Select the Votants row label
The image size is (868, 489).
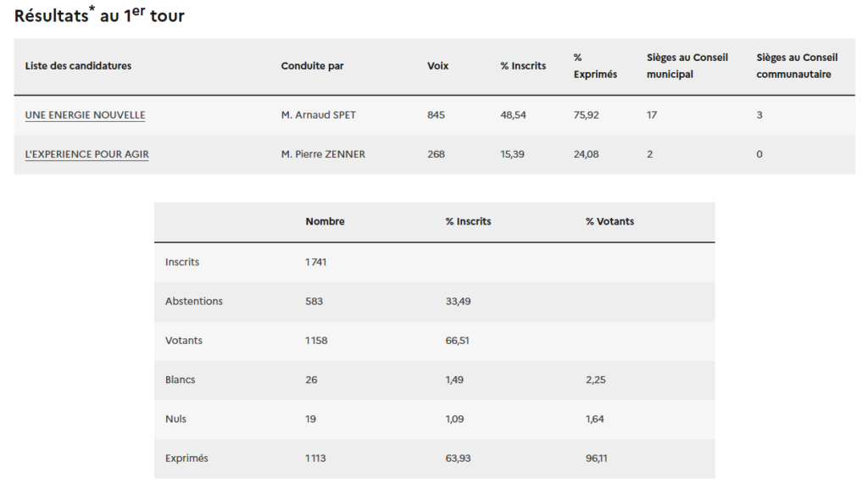[x=184, y=341]
